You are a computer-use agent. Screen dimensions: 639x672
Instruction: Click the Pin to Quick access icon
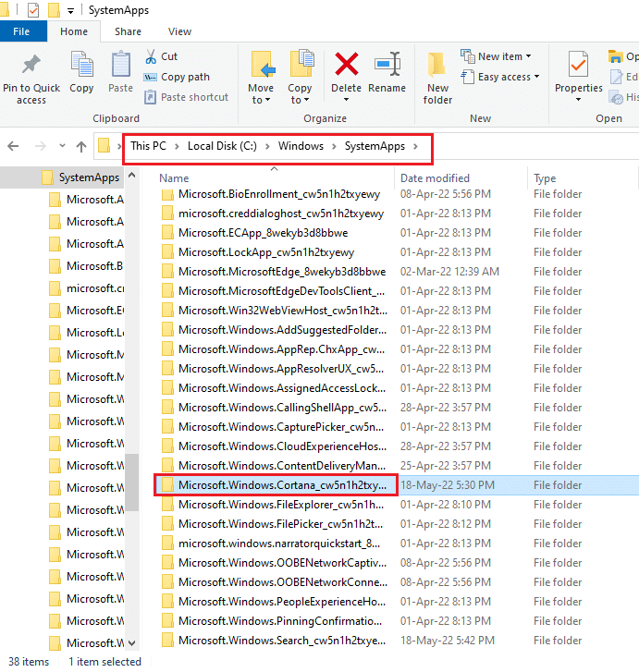click(x=31, y=65)
